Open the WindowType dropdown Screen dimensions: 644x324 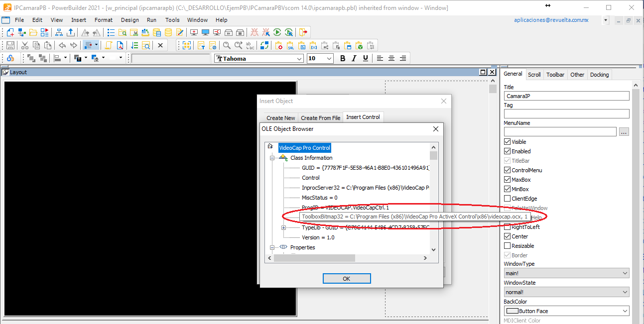566,273
